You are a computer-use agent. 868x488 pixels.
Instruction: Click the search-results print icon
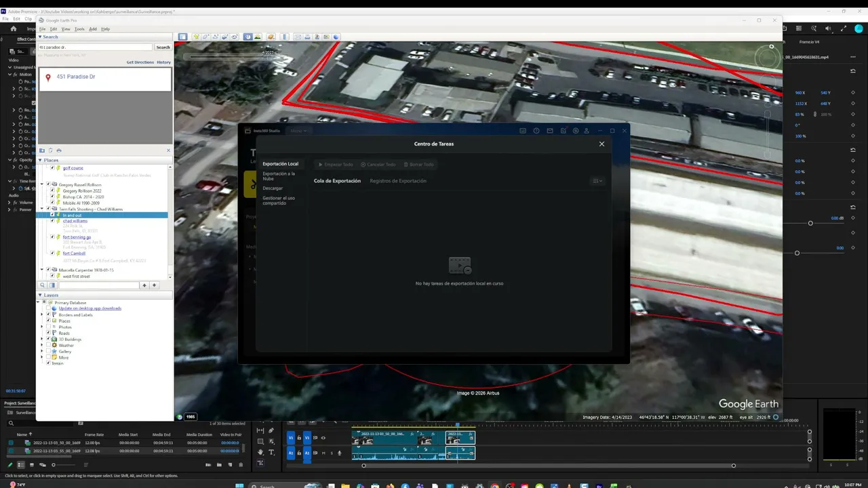(x=59, y=150)
